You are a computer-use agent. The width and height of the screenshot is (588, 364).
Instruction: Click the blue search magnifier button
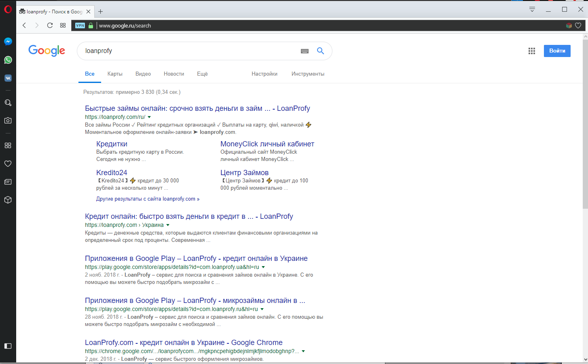[320, 51]
